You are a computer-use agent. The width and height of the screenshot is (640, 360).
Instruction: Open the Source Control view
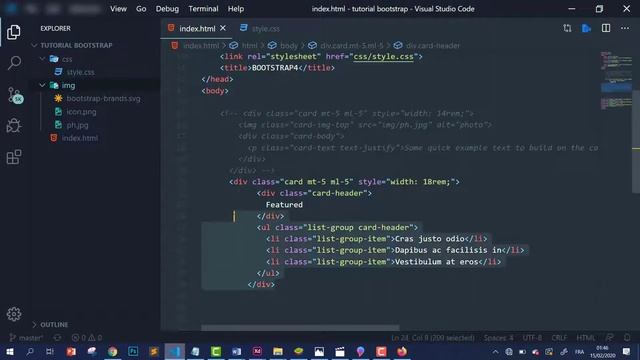click(x=15, y=95)
